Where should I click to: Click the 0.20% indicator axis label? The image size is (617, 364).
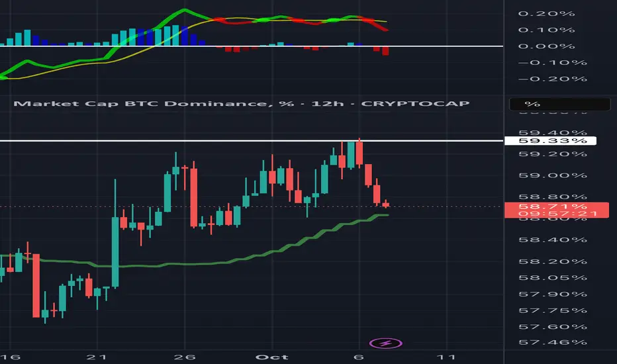tap(547, 14)
